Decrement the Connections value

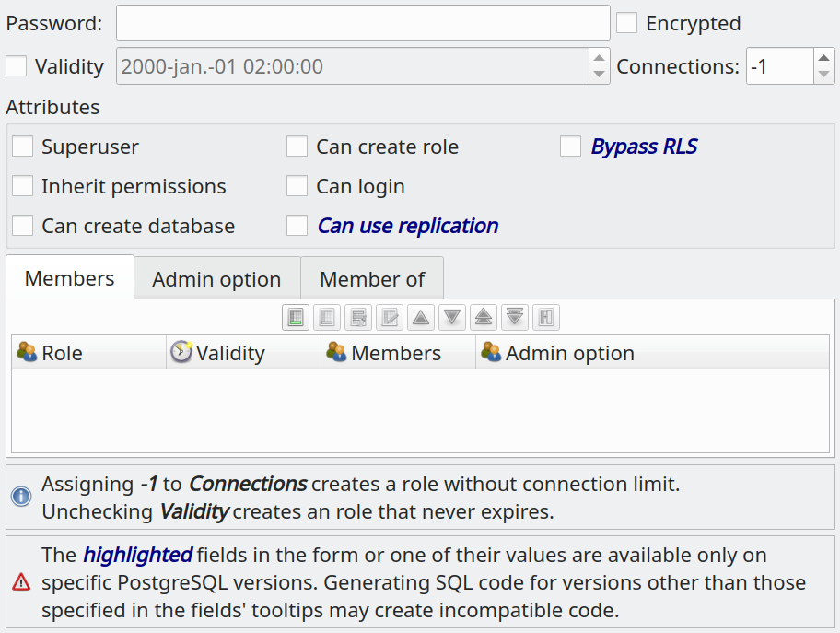pyautogui.click(x=824, y=75)
